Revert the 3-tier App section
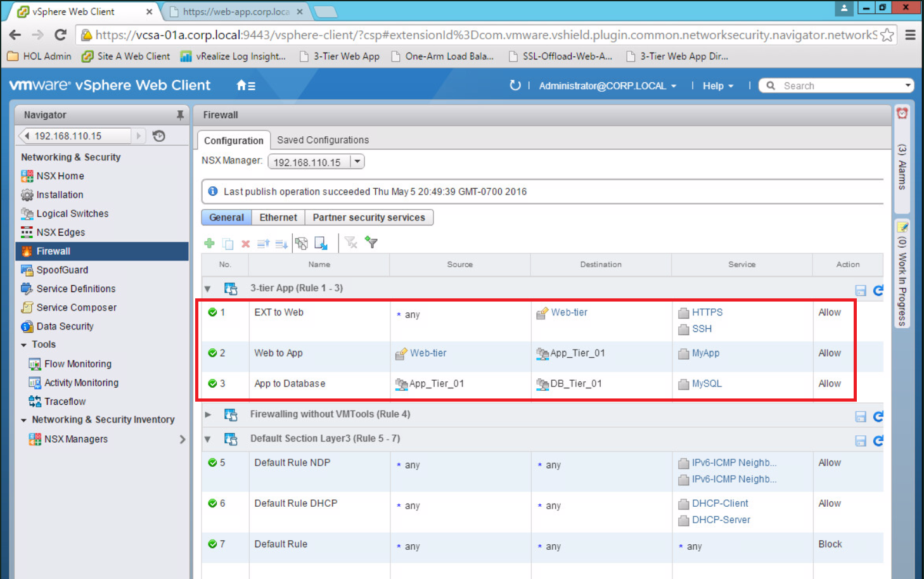This screenshot has width=924, height=579. [878, 290]
